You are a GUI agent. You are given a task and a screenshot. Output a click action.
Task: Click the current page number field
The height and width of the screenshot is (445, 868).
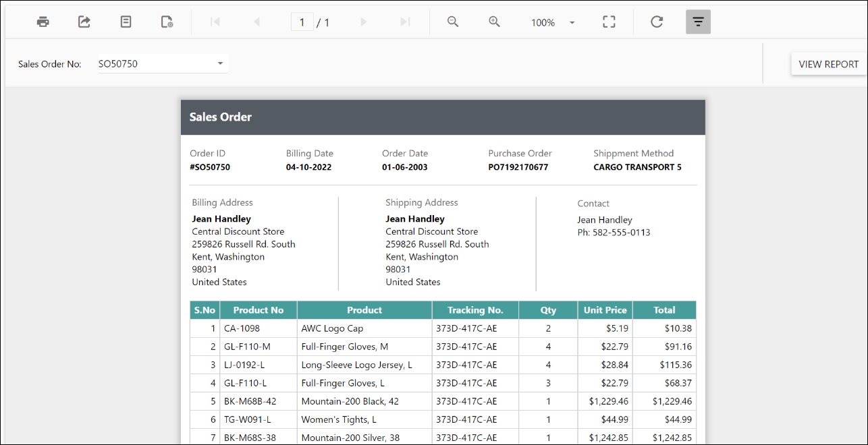coord(302,22)
